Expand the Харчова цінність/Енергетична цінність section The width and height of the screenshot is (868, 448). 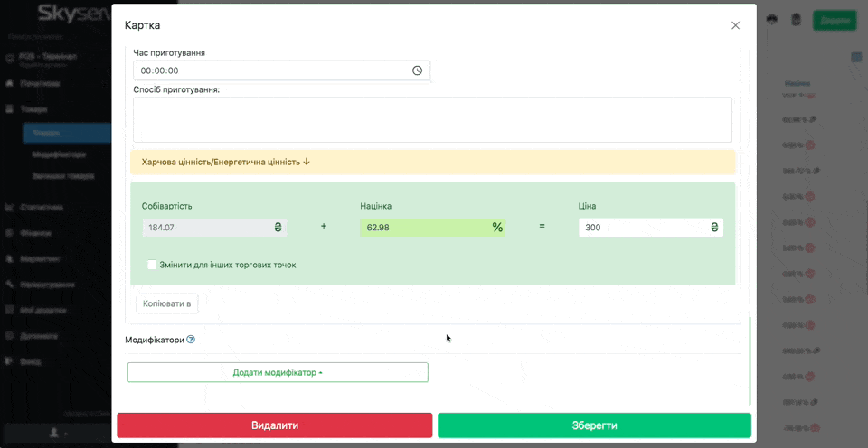[x=226, y=162]
